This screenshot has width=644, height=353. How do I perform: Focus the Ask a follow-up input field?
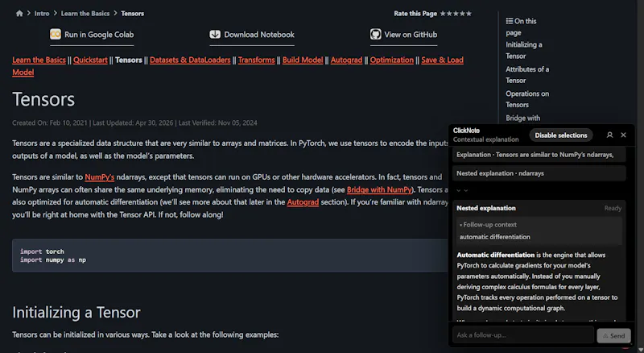(523, 335)
